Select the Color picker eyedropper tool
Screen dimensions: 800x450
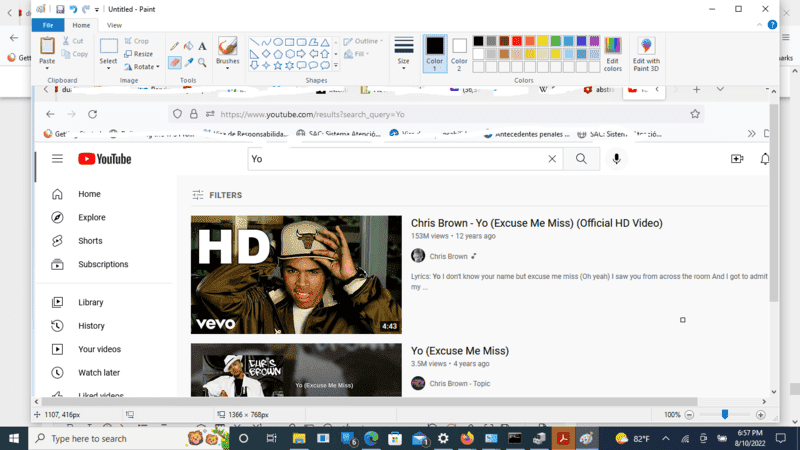[188, 62]
